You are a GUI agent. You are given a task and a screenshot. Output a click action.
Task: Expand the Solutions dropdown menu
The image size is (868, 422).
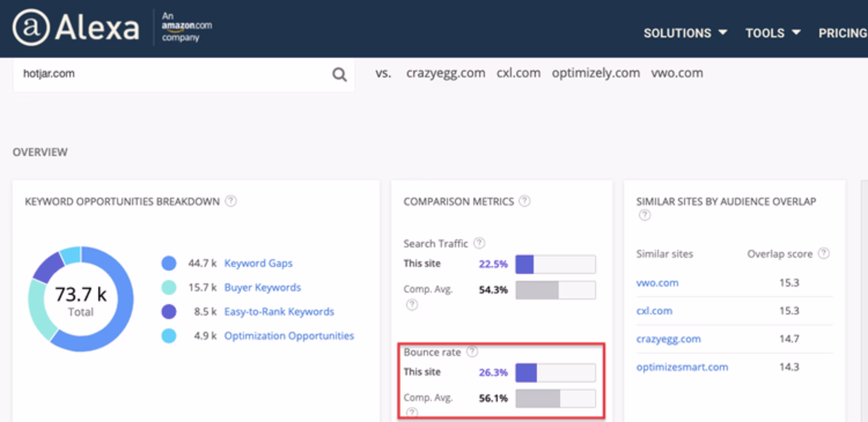[685, 33]
